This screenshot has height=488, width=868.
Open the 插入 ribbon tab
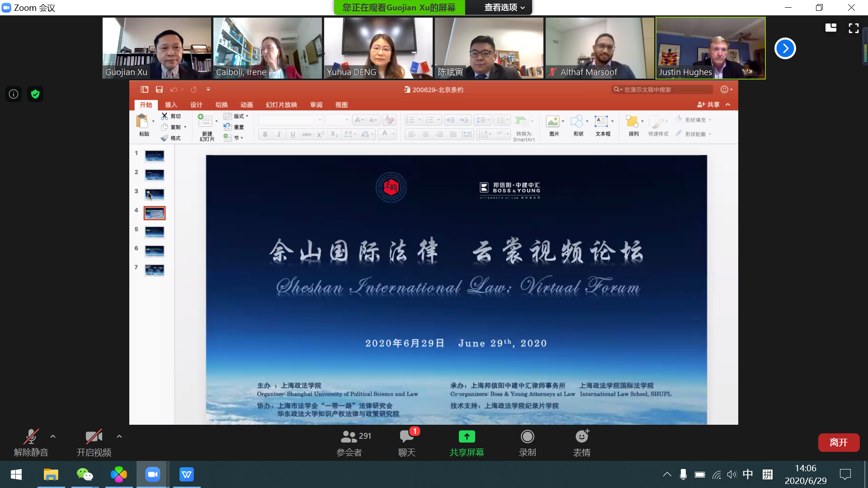click(x=170, y=105)
